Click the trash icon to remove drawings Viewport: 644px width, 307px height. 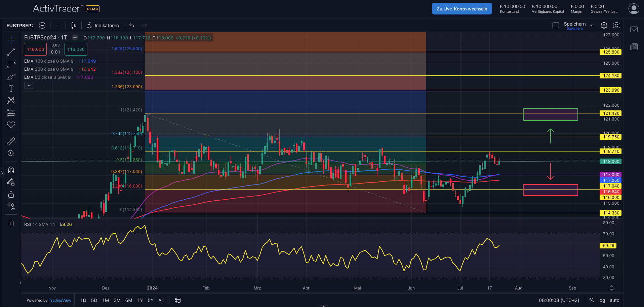(x=11, y=223)
